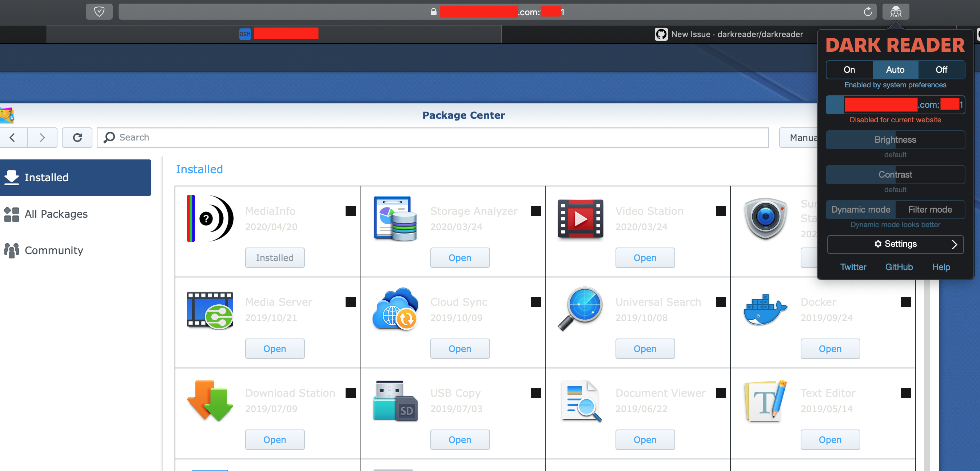Click the black menu square on the Cloud Sync card

click(x=535, y=302)
